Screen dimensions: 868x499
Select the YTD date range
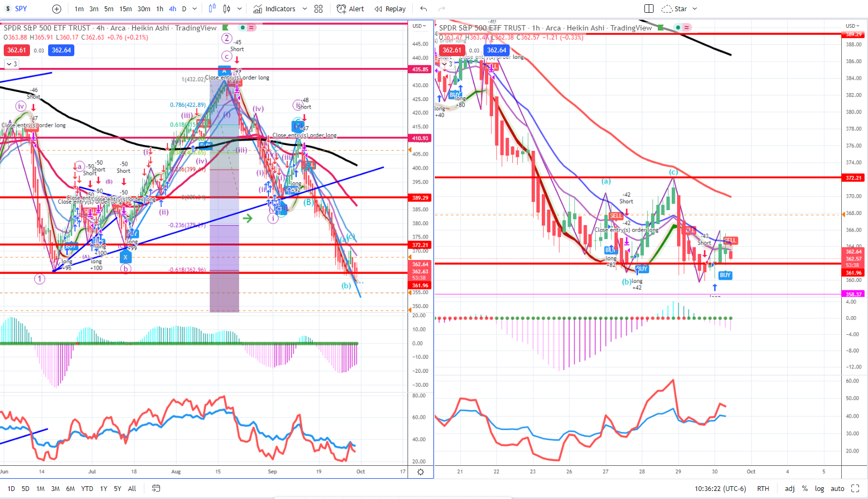click(x=87, y=489)
